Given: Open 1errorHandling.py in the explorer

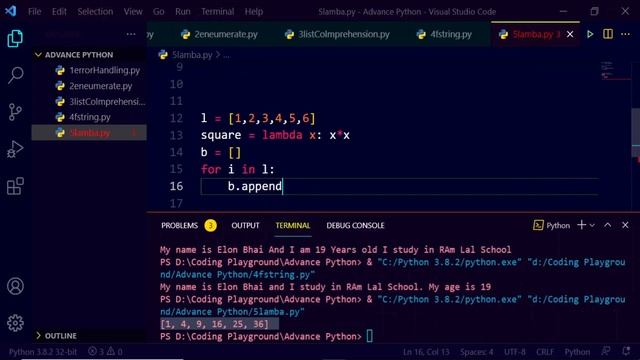Looking at the screenshot, I should pyautogui.click(x=89, y=70).
